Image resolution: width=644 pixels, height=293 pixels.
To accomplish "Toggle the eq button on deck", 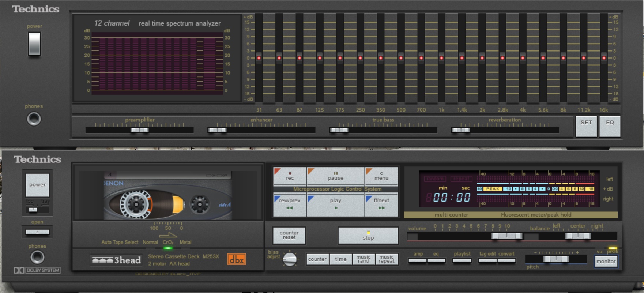I will pyautogui.click(x=436, y=260).
